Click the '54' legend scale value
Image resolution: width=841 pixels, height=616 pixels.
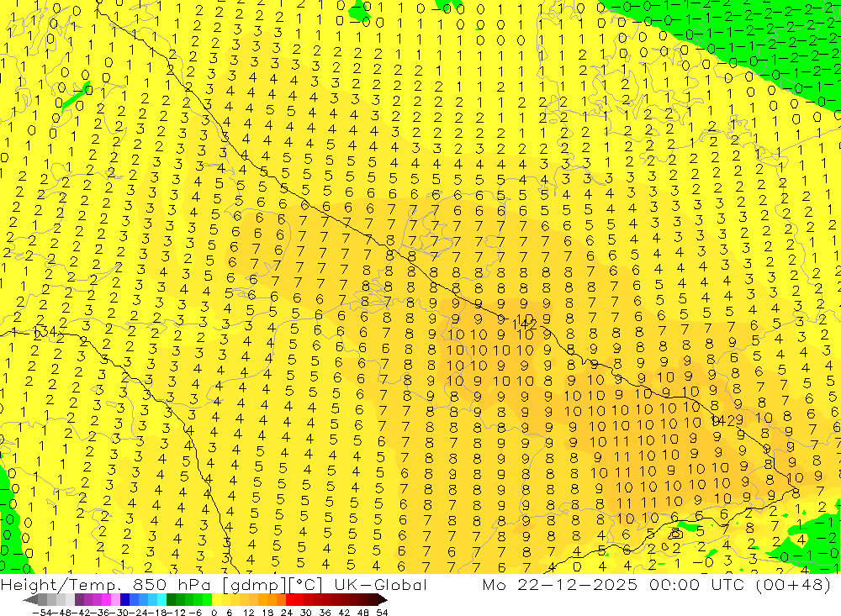pyautogui.click(x=382, y=613)
